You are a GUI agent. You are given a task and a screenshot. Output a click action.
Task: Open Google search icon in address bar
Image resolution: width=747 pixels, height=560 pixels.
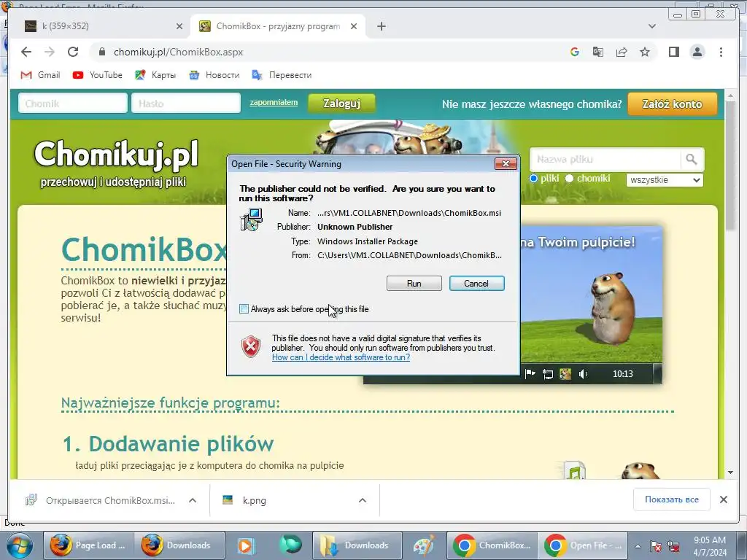click(575, 52)
